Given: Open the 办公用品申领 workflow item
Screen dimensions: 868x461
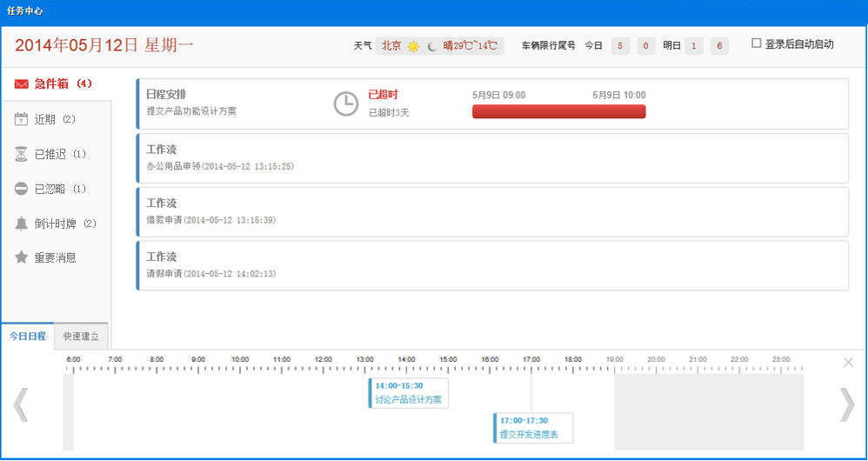Looking at the screenshot, I should [x=492, y=157].
